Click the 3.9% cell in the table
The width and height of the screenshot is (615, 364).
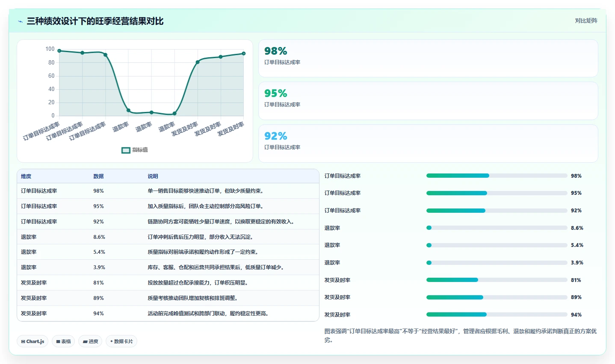99,267
